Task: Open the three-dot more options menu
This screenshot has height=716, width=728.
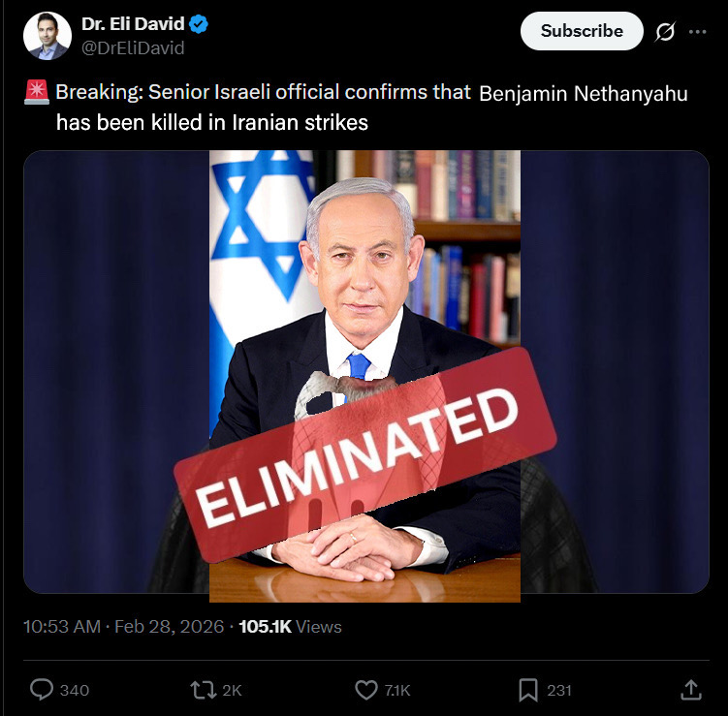Action: 697,32
